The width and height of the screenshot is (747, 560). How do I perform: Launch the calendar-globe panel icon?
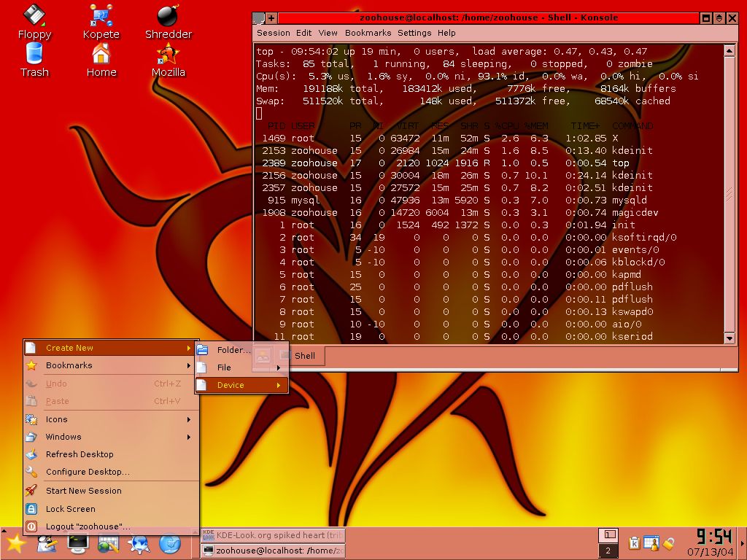click(108, 544)
